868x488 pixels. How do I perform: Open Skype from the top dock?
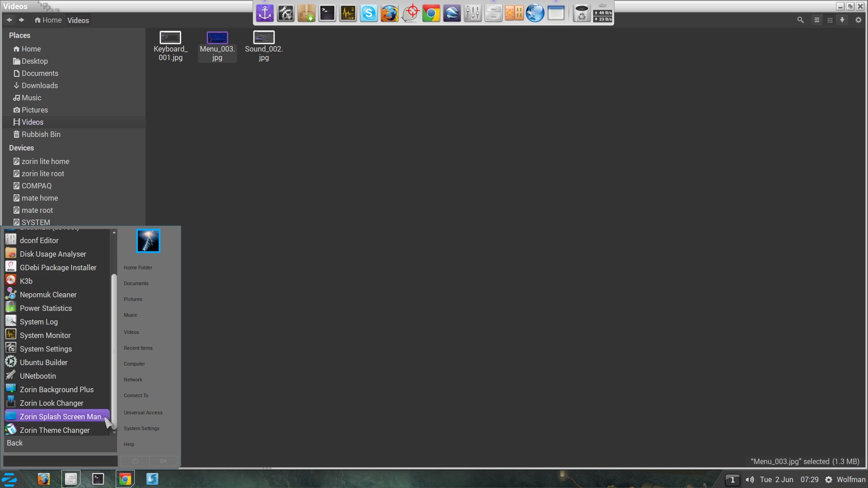(x=368, y=14)
